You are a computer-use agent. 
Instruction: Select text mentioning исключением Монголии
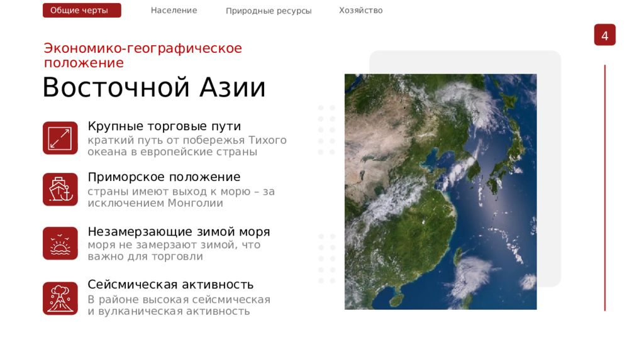coord(181,197)
